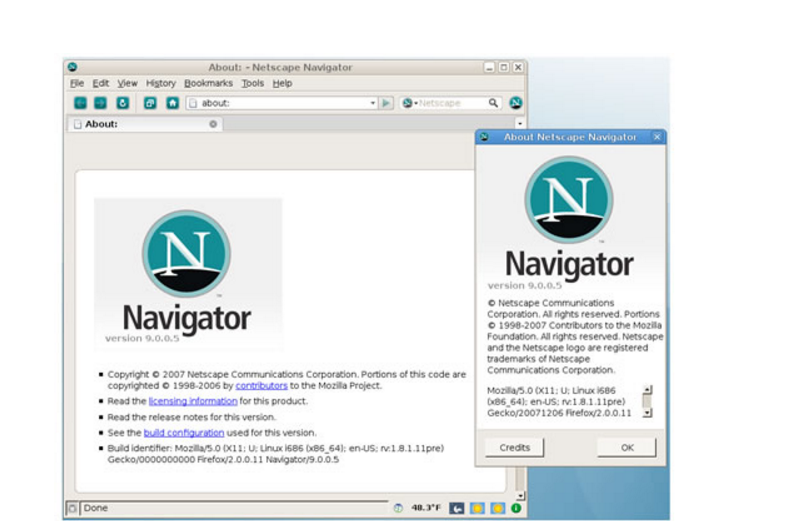The width and height of the screenshot is (790, 527).
Task: Click the second sun forecast icon in status bar
Action: tap(498, 508)
